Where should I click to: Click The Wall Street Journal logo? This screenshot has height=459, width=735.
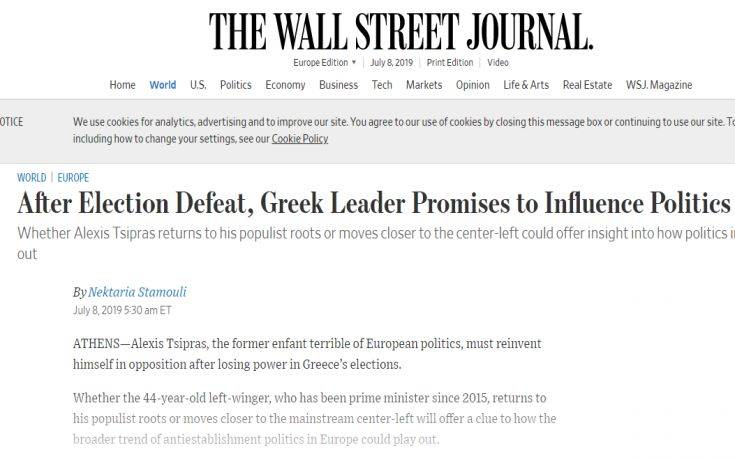tap(401, 31)
